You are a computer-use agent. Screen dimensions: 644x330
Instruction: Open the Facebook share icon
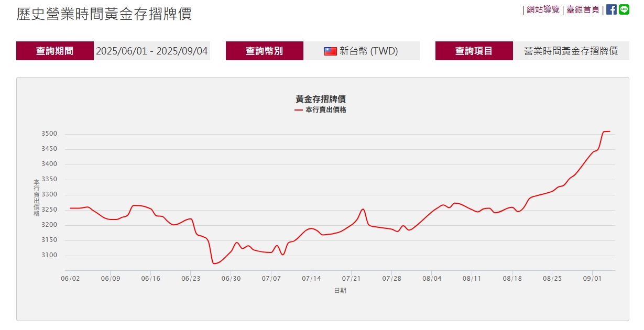point(611,9)
